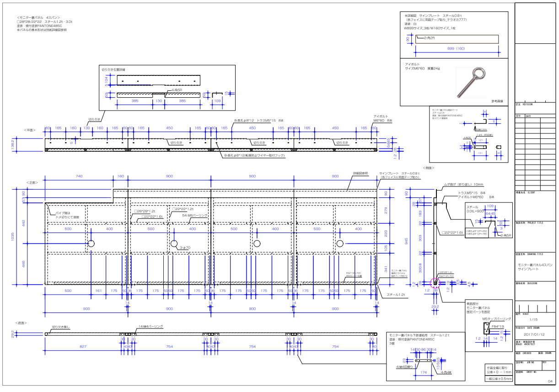Screen dimensions: 559x392
Task: Select the drawing title text モニター裏パネル4スパン
Action: click(535, 265)
